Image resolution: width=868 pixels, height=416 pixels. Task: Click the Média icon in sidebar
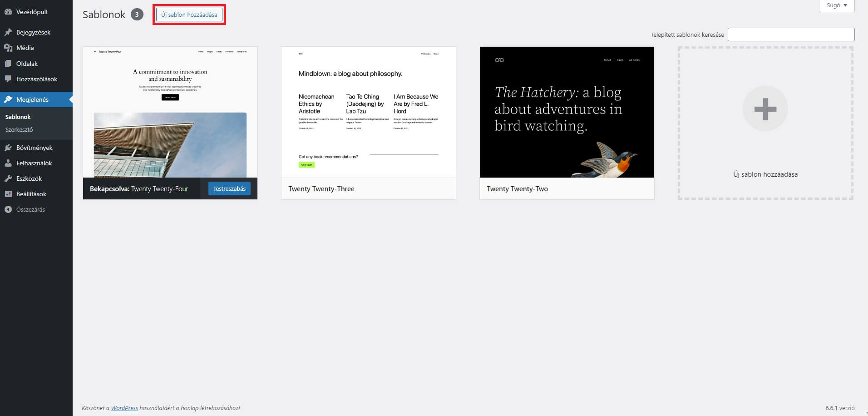[8, 48]
